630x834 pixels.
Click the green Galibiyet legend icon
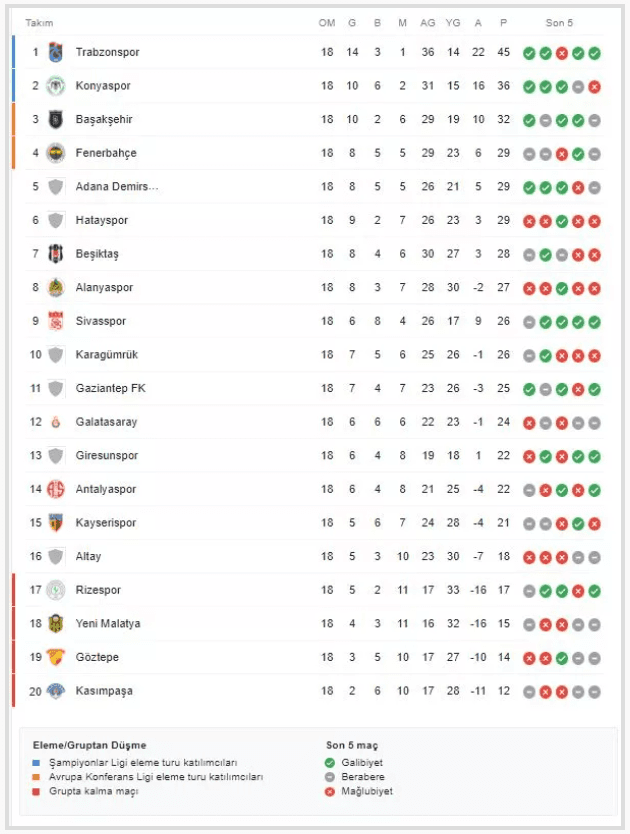[330, 763]
